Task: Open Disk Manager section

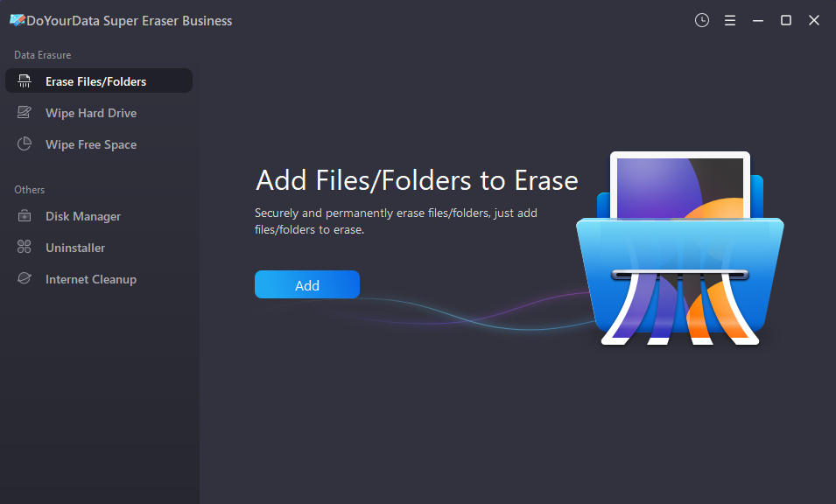Action: point(99,216)
